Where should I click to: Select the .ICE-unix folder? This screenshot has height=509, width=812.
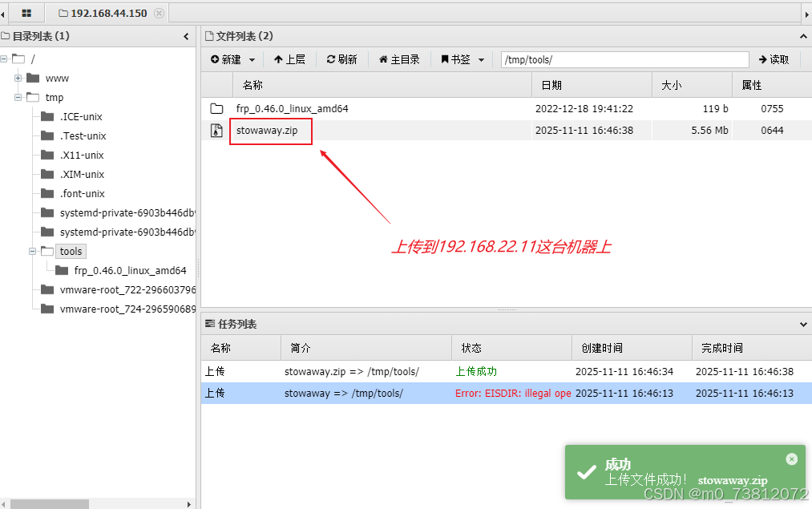pyautogui.click(x=81, y=116)
